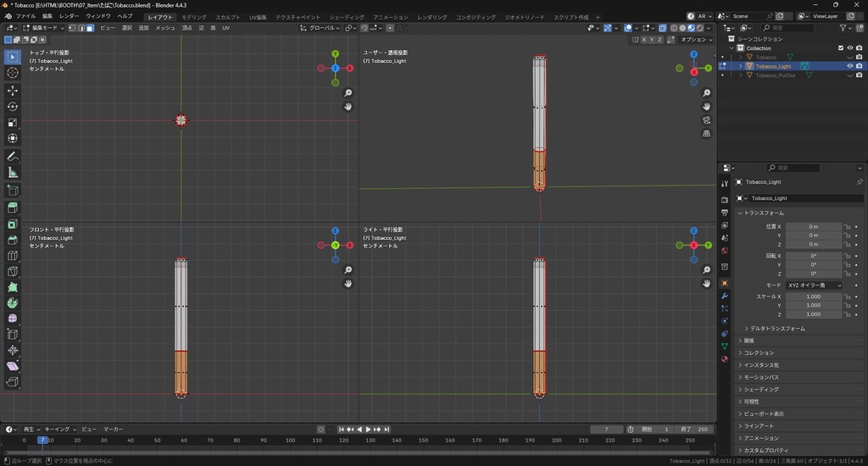Viewport: 868px width, 466px height.
Task: Select the Select Box tool in toolbar
Action: (x=12, y=57)
